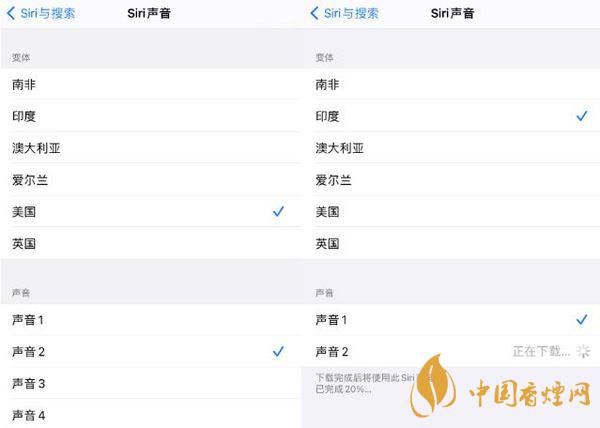Go back via Siri与搜索 link in left panel

coord(47,14)
